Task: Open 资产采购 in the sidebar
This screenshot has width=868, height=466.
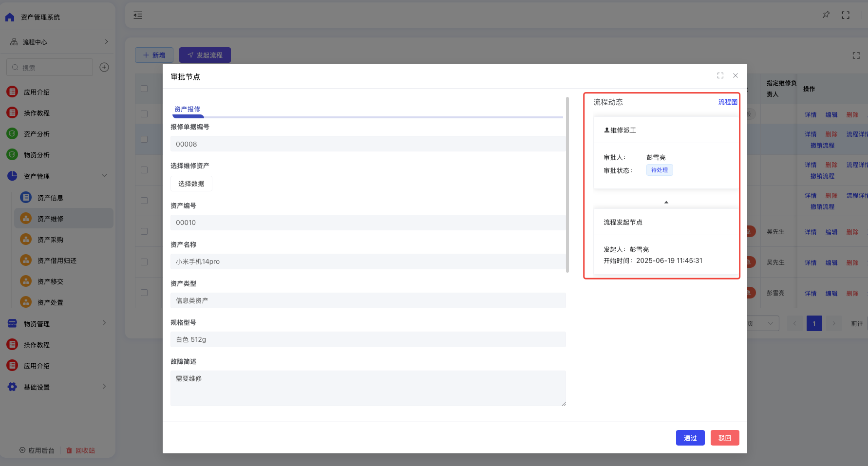Action: coord(50,240)
